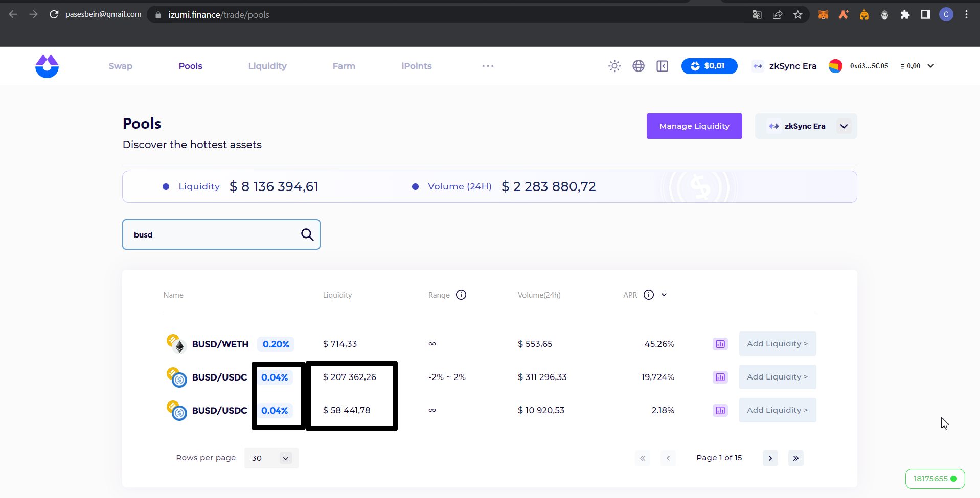Screen dimensions: 980x498
Task: Open chart icon for BUSD/USDC 19,724% pool
Action: tap(720, 377)
